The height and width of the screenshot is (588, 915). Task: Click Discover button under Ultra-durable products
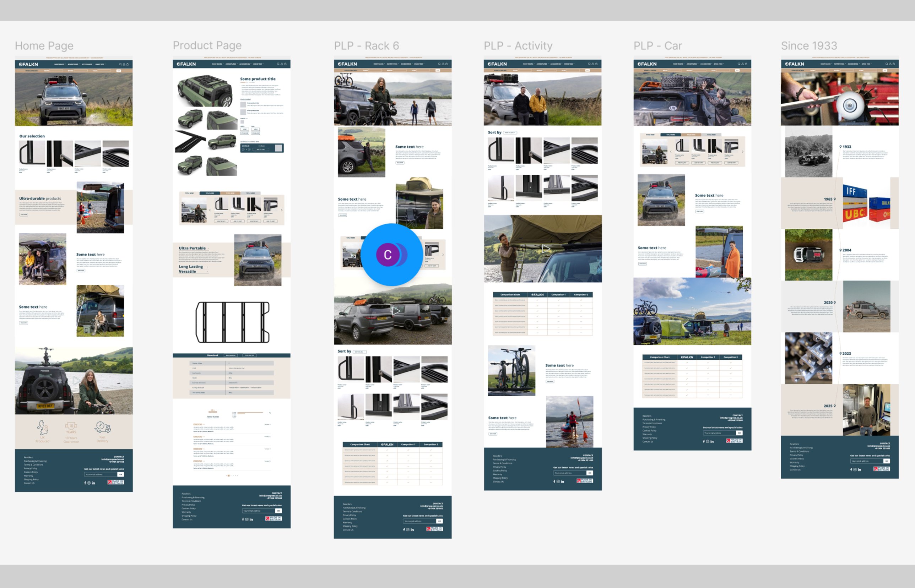pyautogui.click(x=24, y=214)
